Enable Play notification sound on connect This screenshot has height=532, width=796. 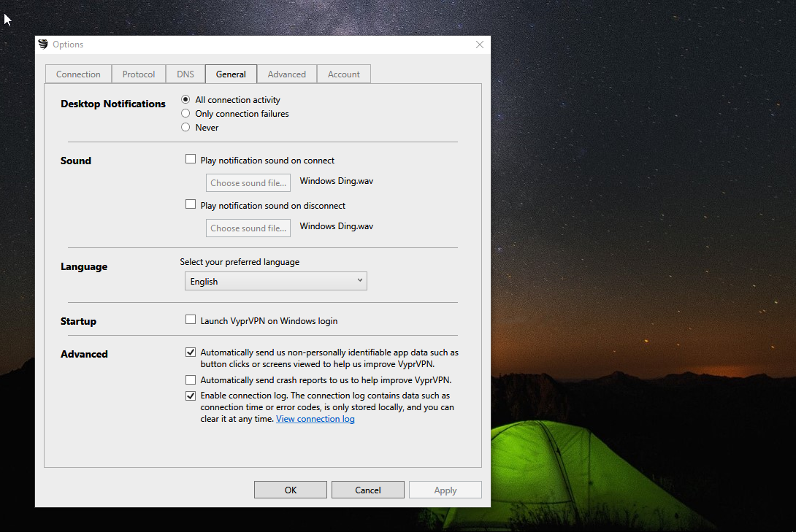pyautogui.click(x=191, y=159)
